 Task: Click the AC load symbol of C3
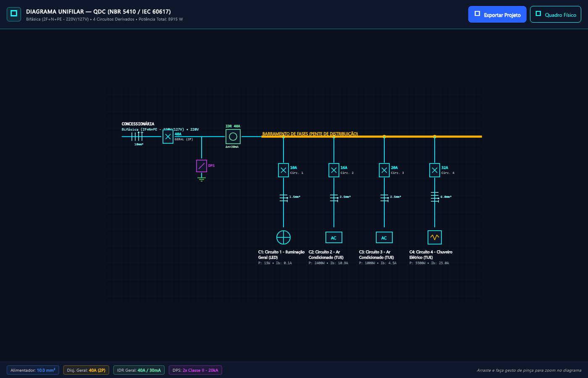click(x=384, y=238)
